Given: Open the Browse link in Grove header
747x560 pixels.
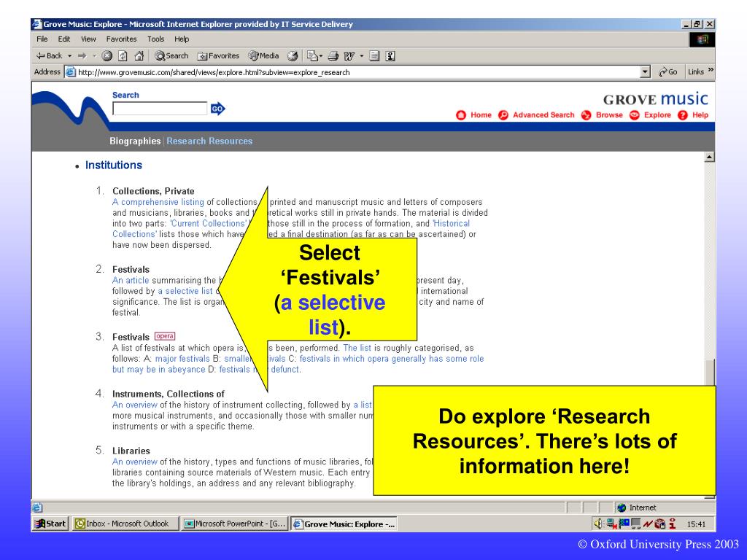Looking at the screenshot, I should click(x=609, y=114).
